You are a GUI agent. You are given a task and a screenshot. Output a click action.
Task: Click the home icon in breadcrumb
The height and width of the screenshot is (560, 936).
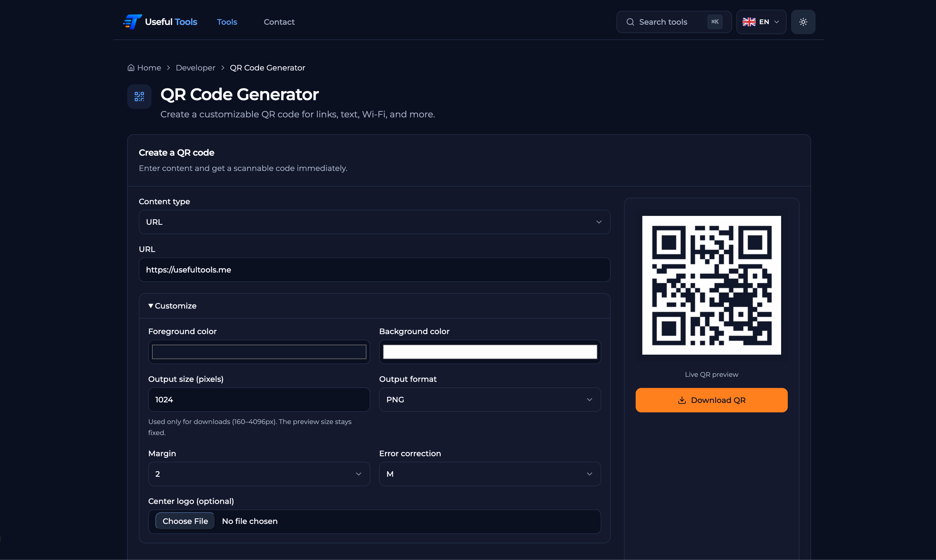coord(131,68)
